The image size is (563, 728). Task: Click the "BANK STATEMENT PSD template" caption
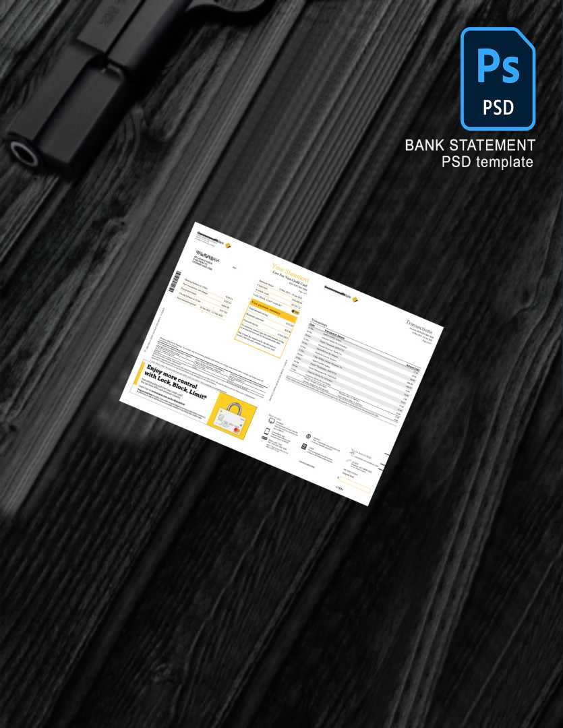pos(470,154)
